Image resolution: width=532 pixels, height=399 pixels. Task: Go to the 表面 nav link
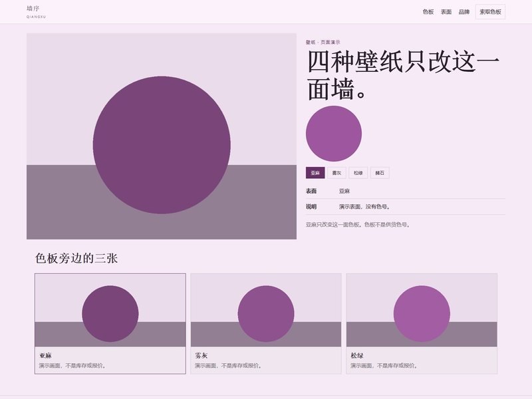point(446,12)
